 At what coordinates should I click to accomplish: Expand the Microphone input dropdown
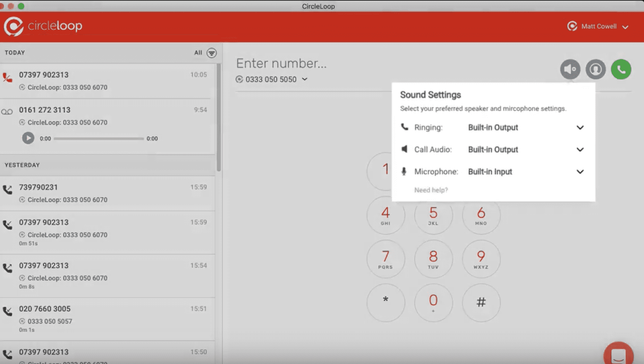[580, 172]
